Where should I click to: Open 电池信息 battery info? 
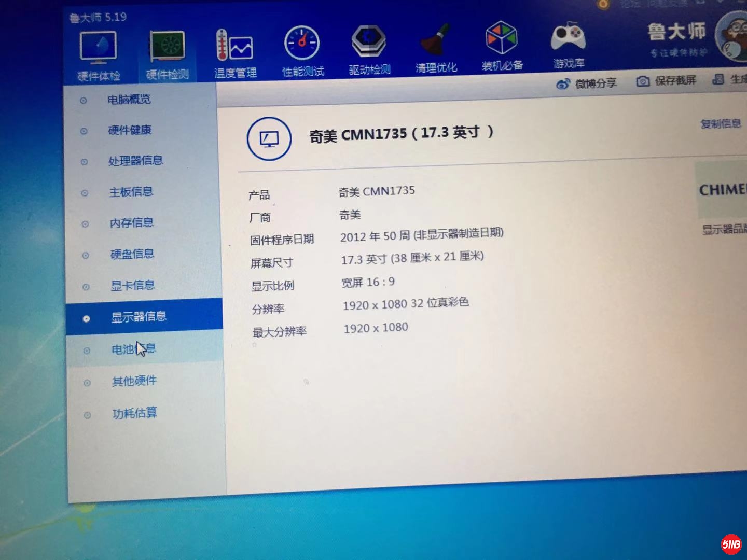(x=134, y=349)
